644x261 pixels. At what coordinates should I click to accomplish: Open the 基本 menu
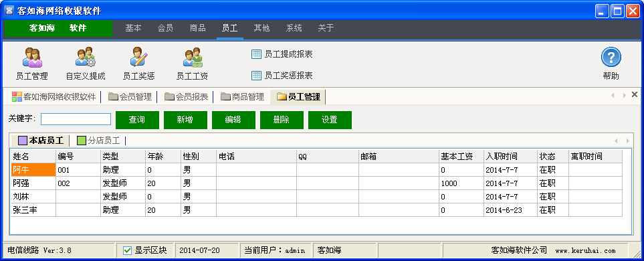[x=133, y=28]
